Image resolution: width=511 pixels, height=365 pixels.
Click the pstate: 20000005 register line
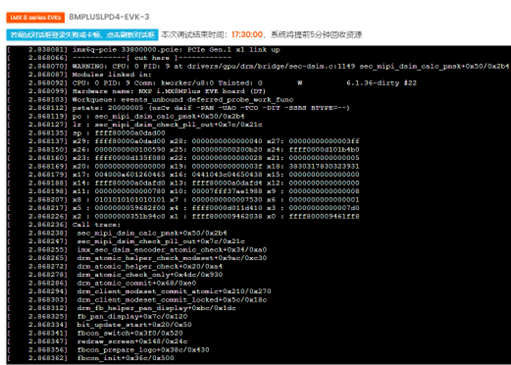pyautogui.click(x=178, y=108)
